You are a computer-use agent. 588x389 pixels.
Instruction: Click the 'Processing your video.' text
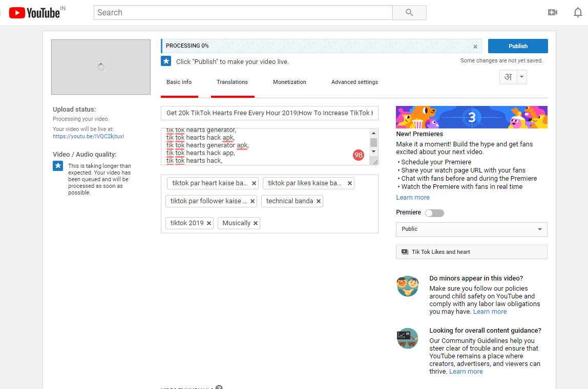click(x=81, y=119)
